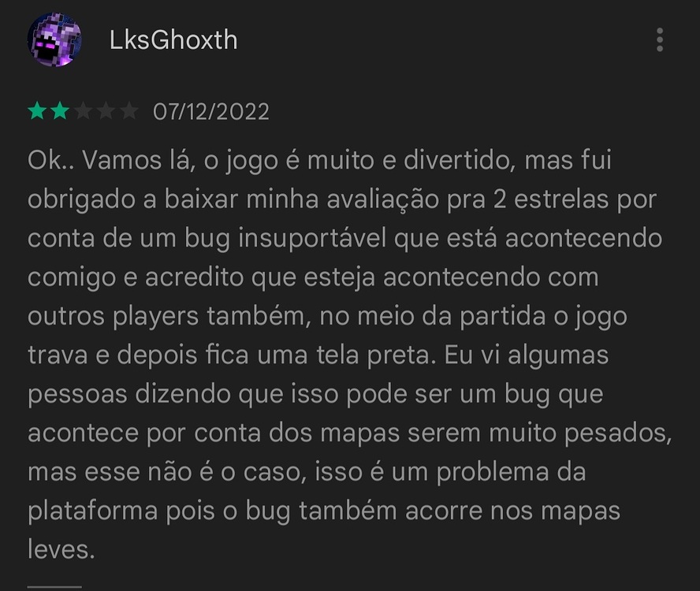Click the word "plataforma" in the review
The height and width of the screenshot is (591, 700).
pyautogui.click(x=92, y=511)
